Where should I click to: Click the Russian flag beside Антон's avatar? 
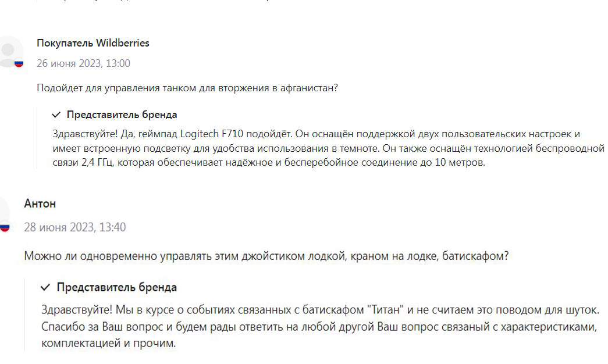pos(5,227)
